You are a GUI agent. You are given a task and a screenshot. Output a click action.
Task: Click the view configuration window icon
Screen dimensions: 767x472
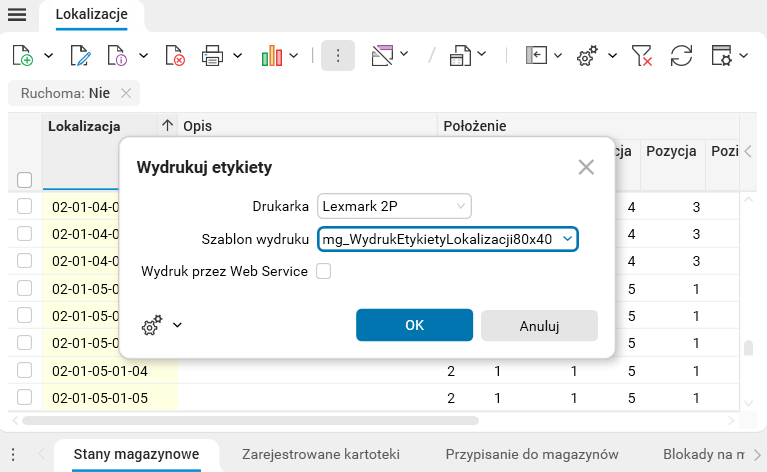tap(722, 55)
